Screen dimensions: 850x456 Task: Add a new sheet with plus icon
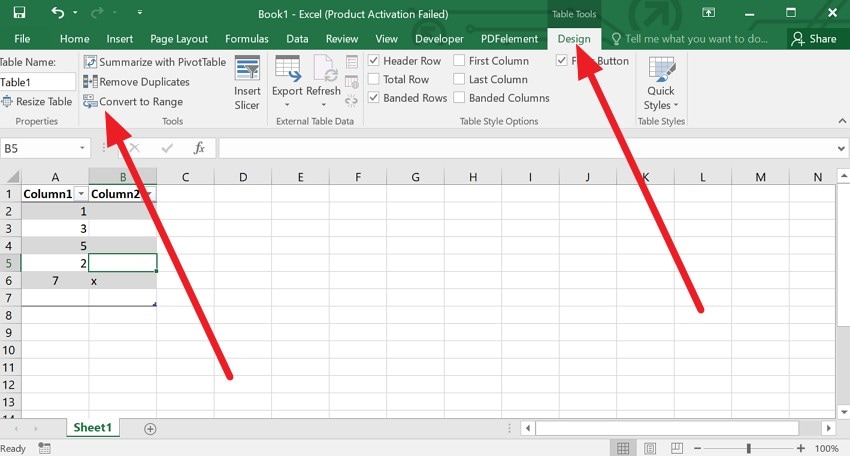pyautogui.click(x=150, y=429)
